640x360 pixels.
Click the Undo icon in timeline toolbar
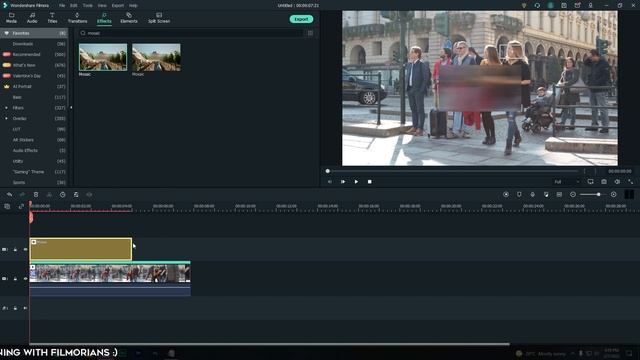(9, 195)
